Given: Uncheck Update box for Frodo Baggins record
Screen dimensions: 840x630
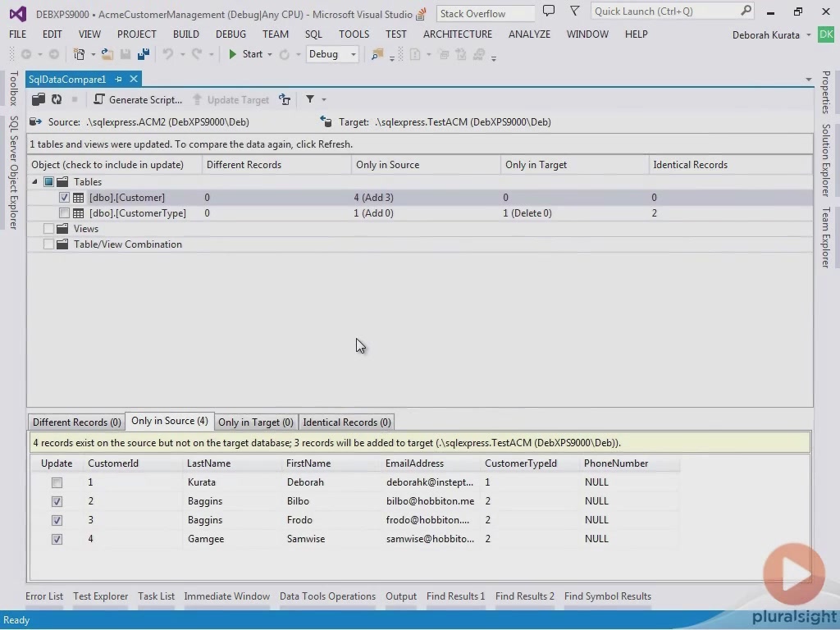Looking at the screenshot, I should point(57,520).
